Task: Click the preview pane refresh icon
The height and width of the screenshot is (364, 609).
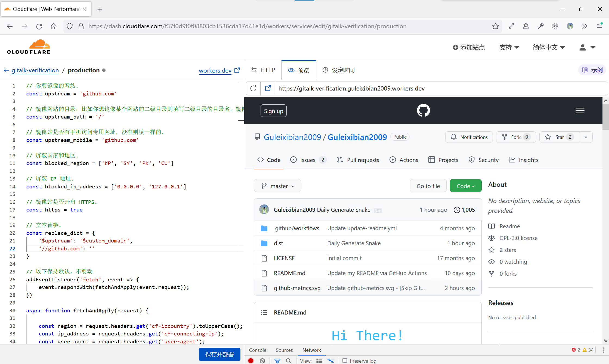Action: coord(253,88)
